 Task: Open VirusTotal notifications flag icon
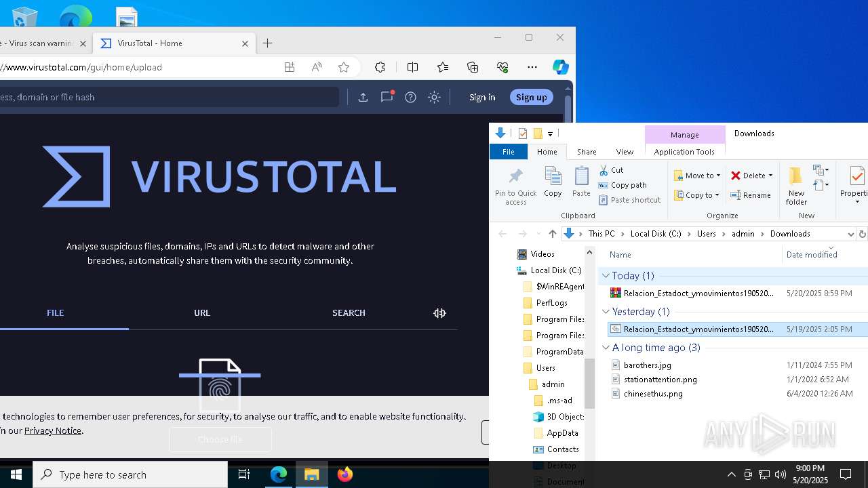tap(387, 97)
